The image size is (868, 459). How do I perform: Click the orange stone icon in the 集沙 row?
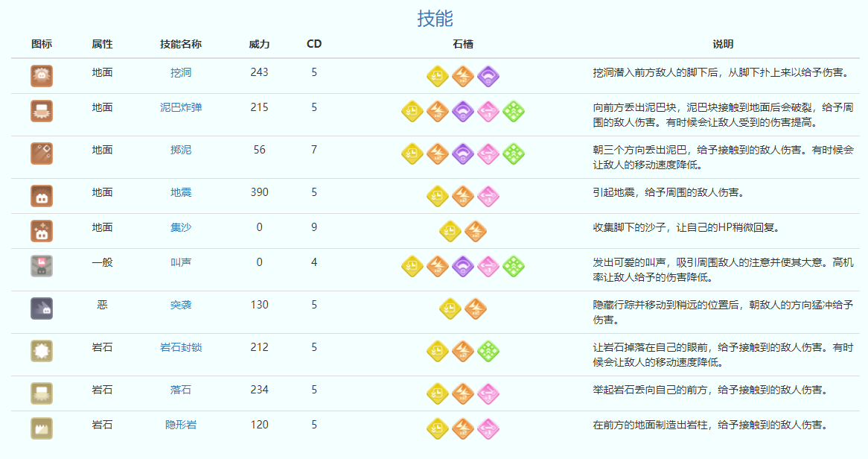coord(476,231)
